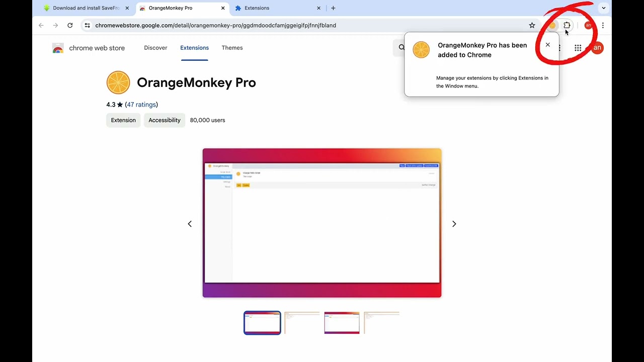
Task: Select the first screenshot thumbnail
Action: [262, 323]
